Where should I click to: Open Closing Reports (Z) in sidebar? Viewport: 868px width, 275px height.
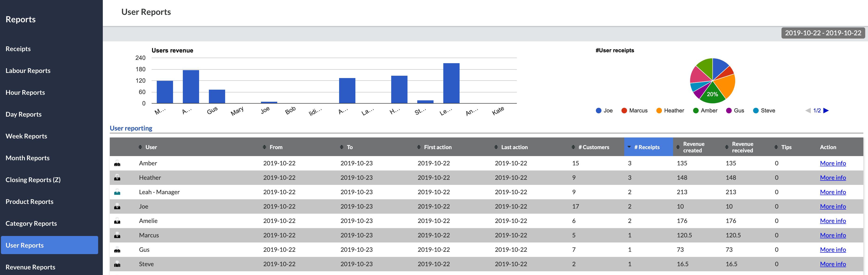33,180
